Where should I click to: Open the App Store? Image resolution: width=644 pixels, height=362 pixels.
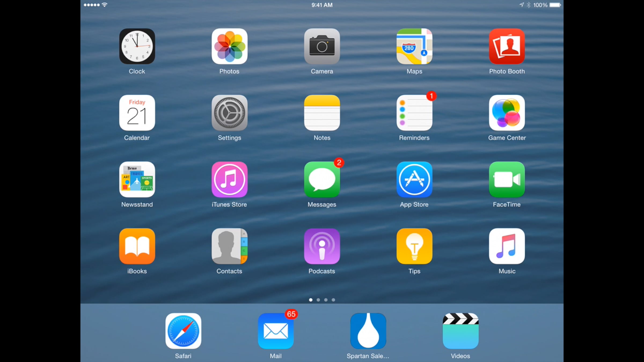tap(414, 179)
